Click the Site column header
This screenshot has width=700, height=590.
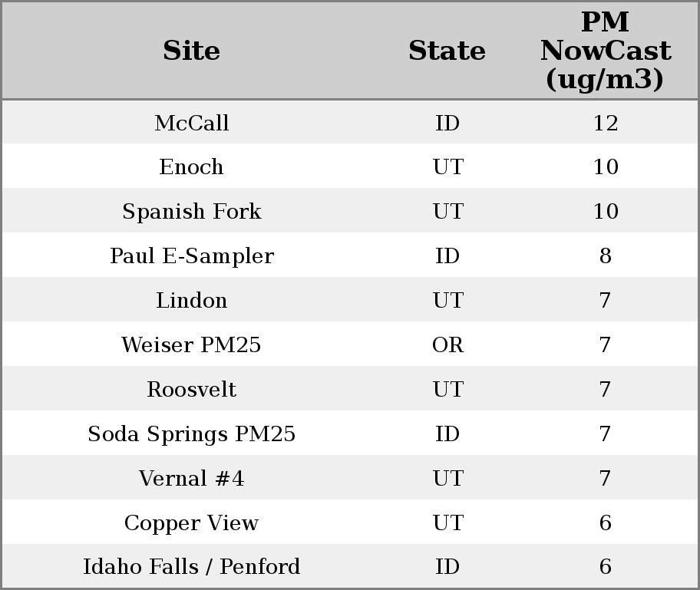(x=191, y=51)
